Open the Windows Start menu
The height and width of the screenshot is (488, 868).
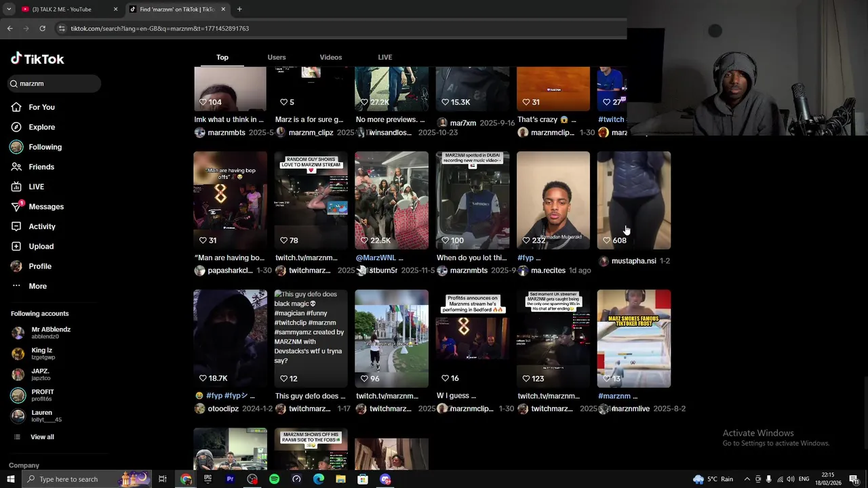(x=9, y=479)
